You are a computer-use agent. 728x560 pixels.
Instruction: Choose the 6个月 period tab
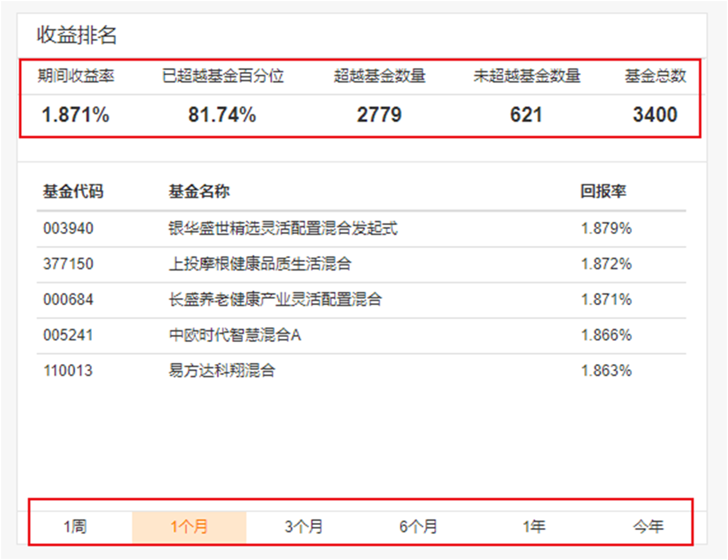tap(419, 527)
